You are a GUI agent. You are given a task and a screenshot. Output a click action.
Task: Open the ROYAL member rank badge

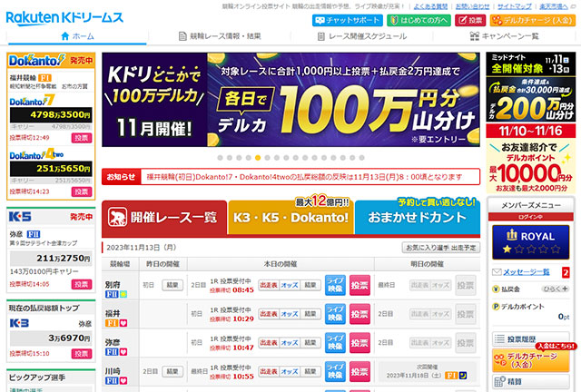coord(530,242)
